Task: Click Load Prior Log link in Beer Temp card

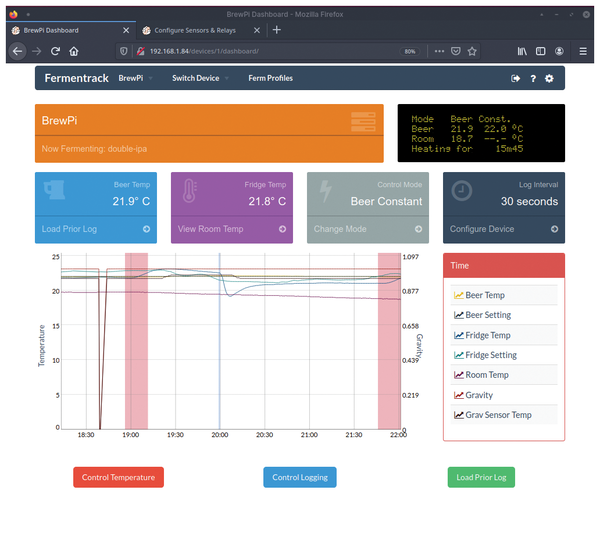Action: [69, 229]
